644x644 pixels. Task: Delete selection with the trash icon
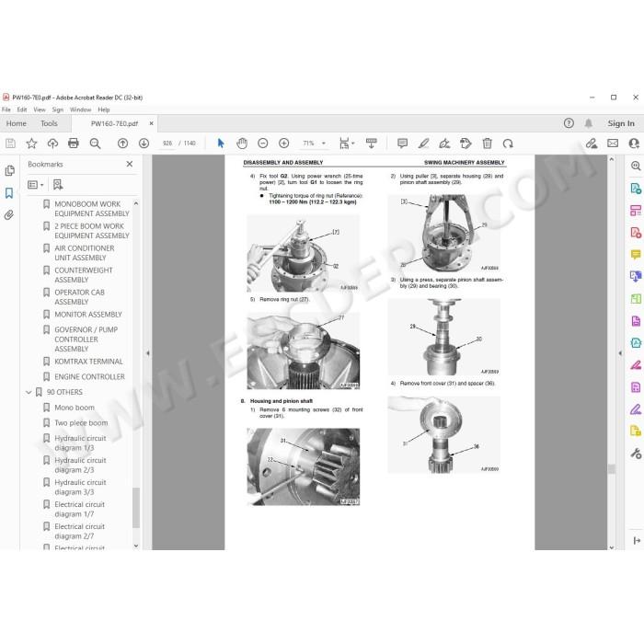[x=487, y=144]
